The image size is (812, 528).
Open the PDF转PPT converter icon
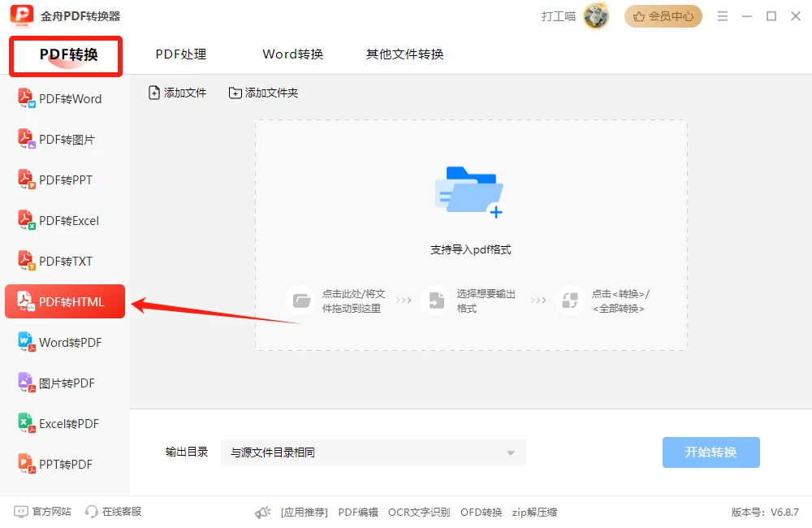click(x=26, y=180)
